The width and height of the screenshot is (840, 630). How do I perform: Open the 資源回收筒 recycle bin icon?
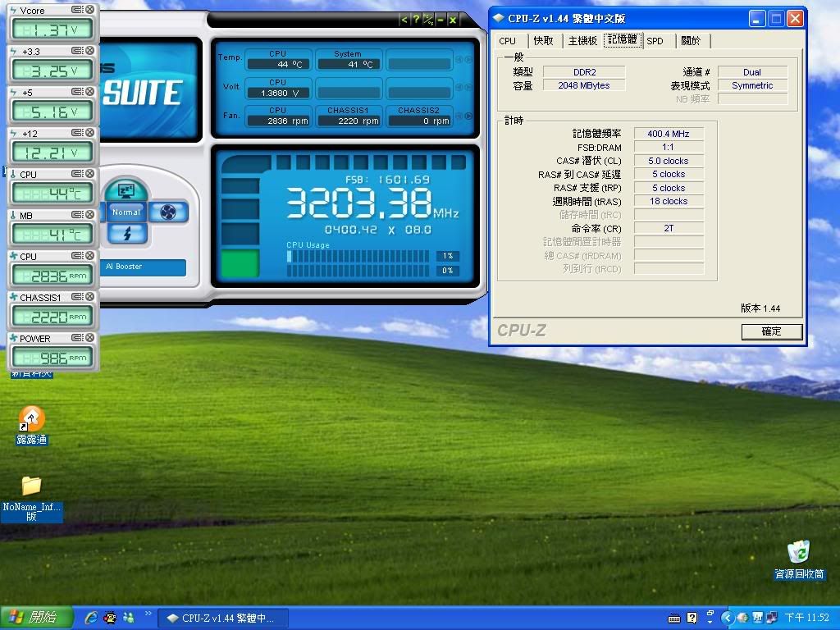(799, 560)
